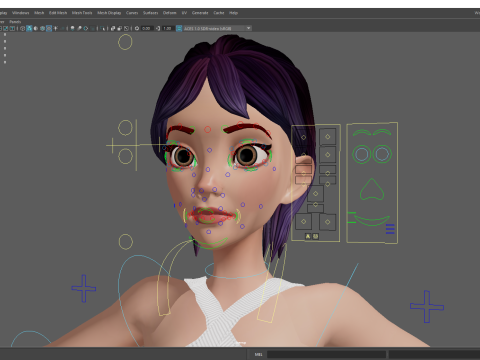This screenshot has width=480, height=360.
Task: Select the green jaw curve under the chin
Action: tap(210, 244)
